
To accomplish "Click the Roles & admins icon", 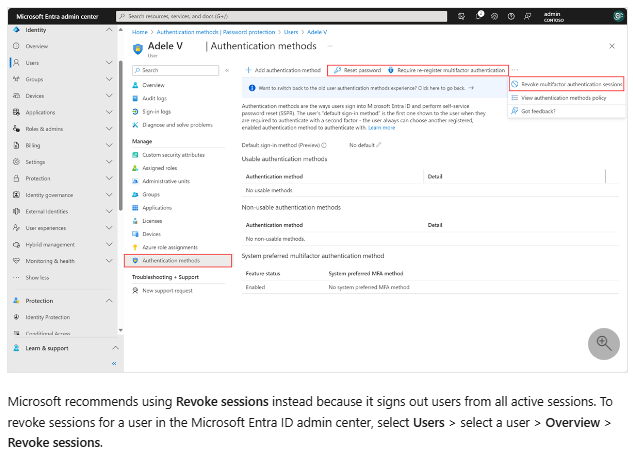I will 16,129.
